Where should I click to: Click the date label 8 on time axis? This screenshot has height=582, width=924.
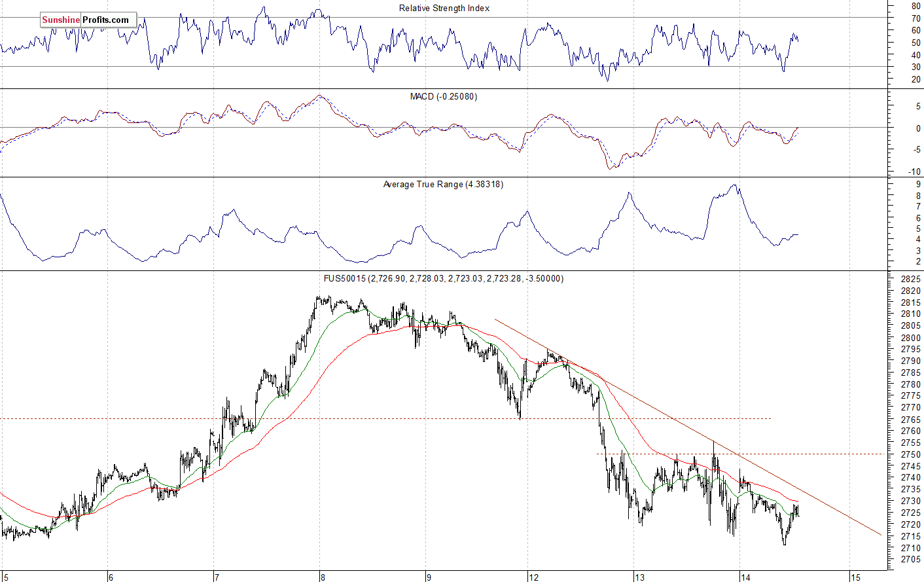pos(323,577)
